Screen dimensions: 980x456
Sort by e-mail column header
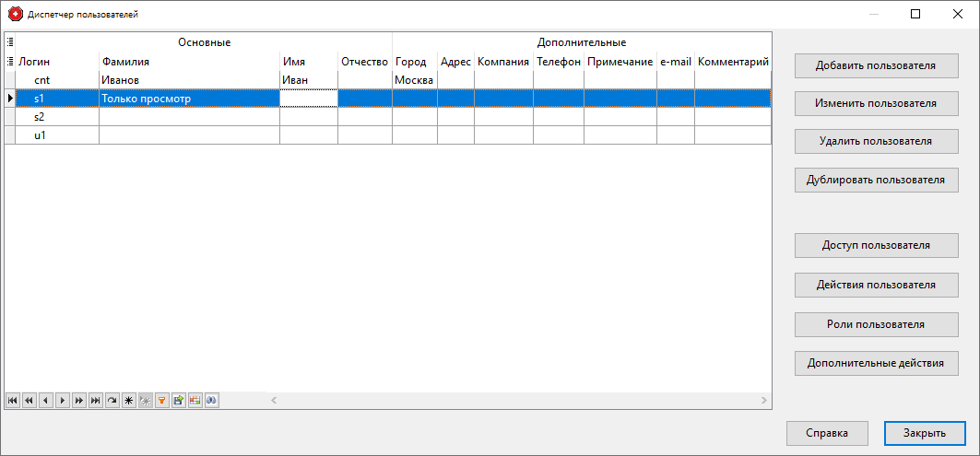coord(676,61)
